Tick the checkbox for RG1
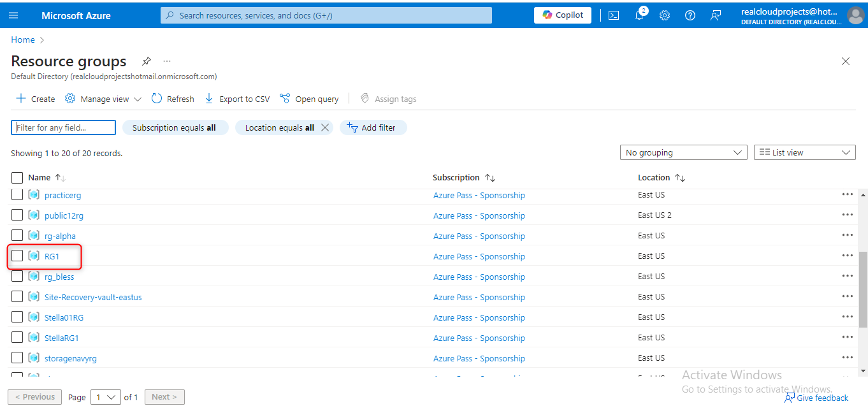868x413 pixels. pyautogui.click(x=17, y=256)
